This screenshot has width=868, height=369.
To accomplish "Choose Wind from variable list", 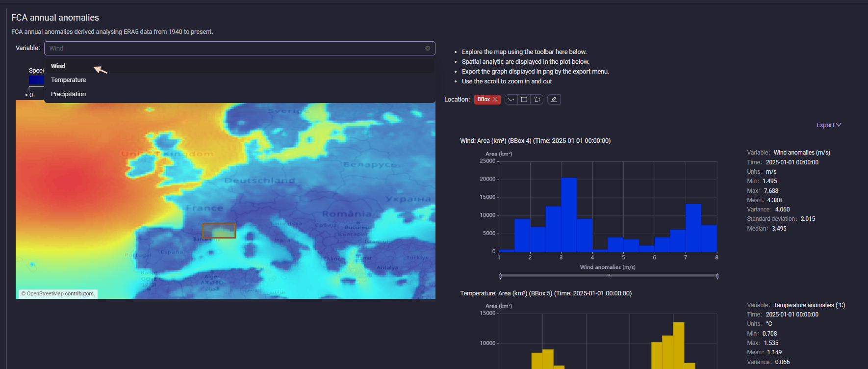I will pos(58,66).
